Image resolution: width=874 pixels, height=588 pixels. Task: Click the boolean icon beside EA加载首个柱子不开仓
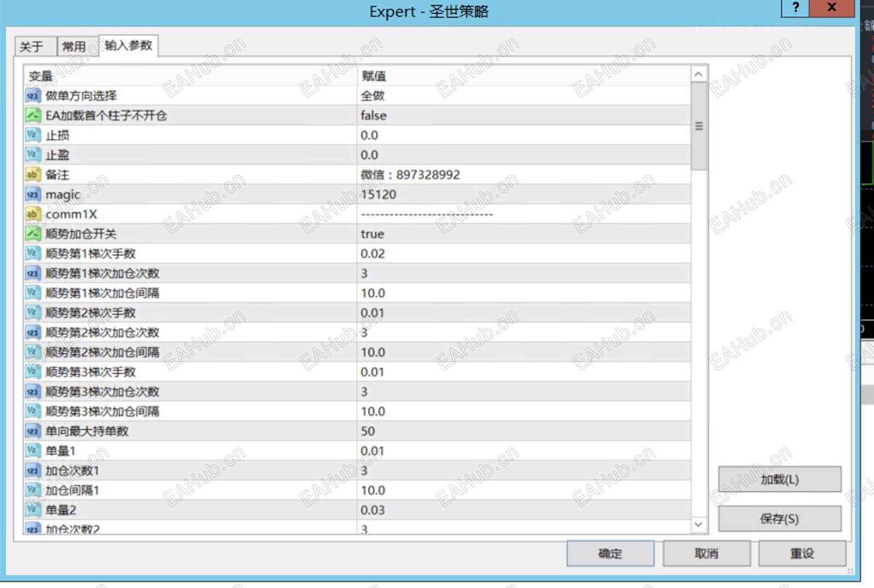point(33,116)
